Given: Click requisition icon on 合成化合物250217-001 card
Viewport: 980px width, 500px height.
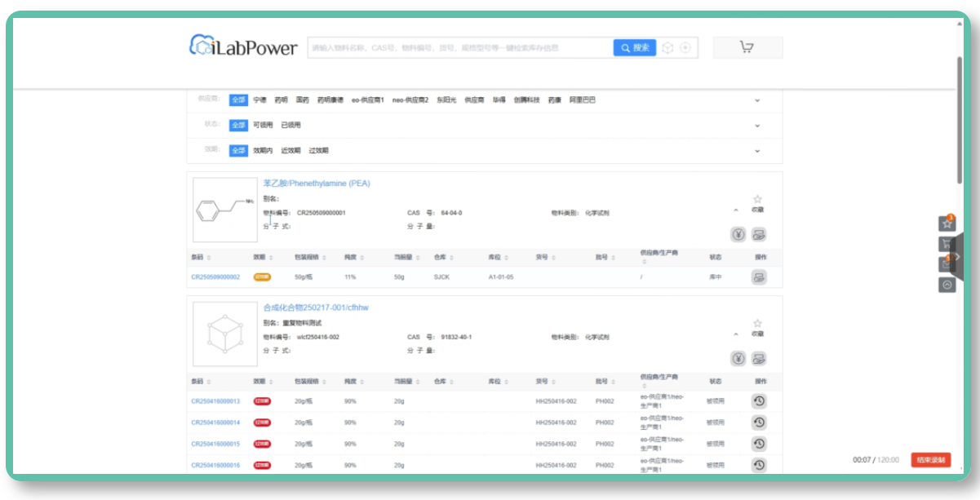Looking at the screenshot, I should (759, 359).
